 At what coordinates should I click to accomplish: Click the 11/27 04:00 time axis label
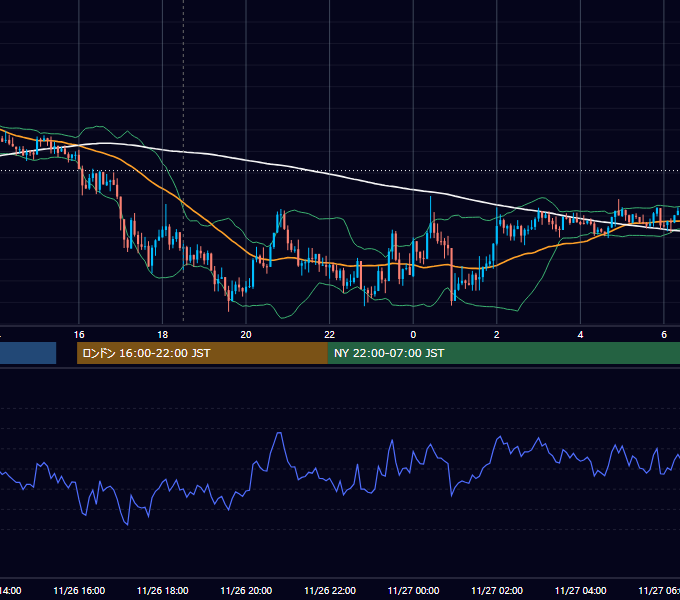coord(581,590)
